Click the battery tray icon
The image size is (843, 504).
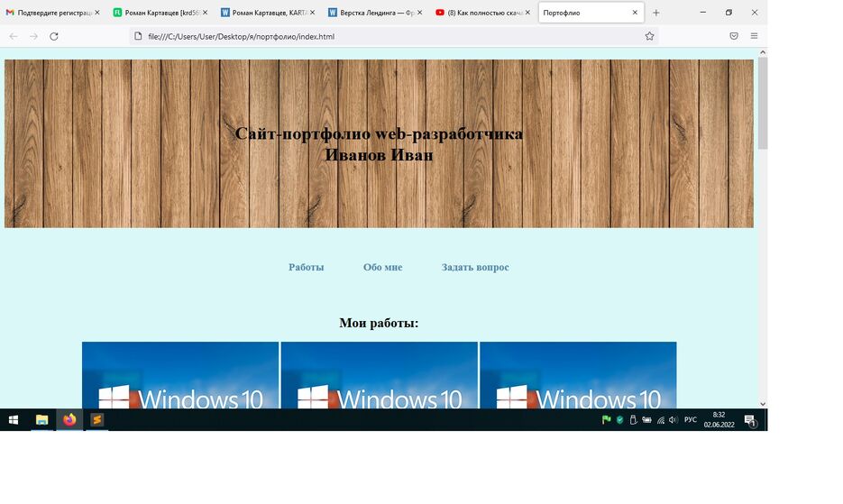(x=646, y=419)
